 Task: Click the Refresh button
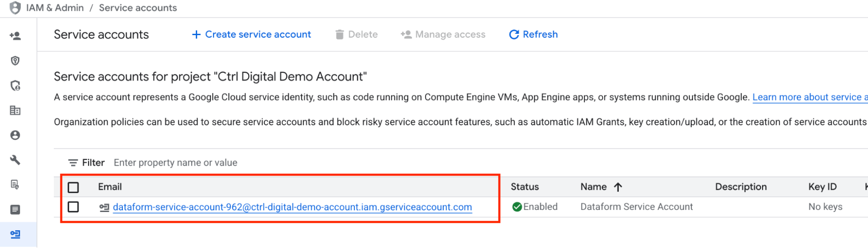533,35
